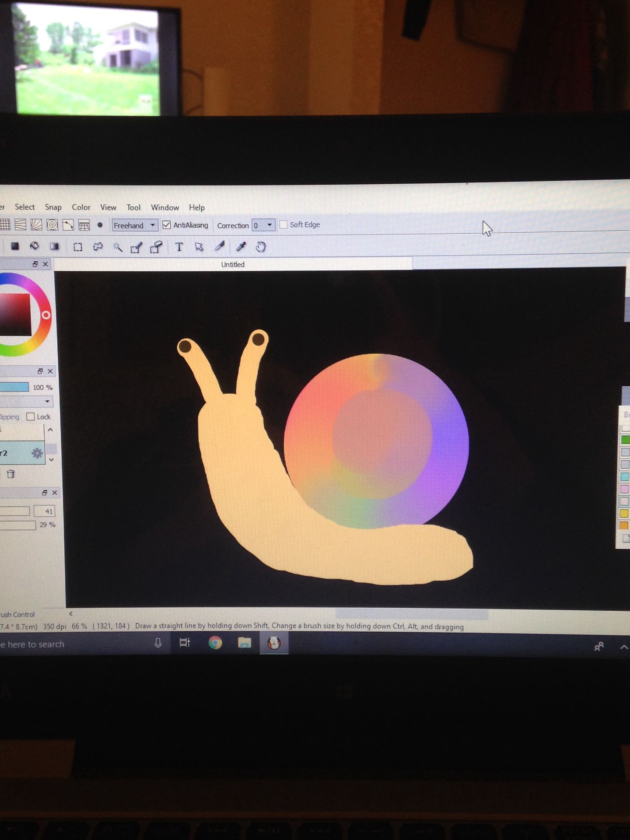This screenshot has width=630, height=840.
Task: Select the Select Pen tool
Action: click(136, 248)
